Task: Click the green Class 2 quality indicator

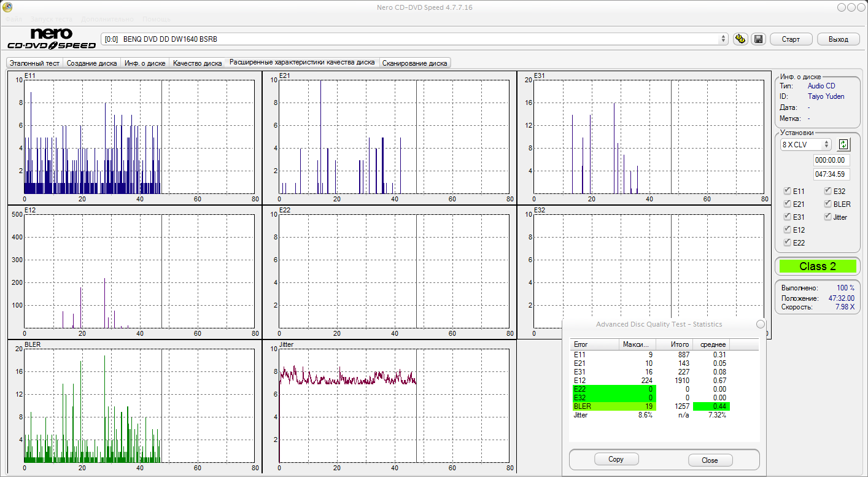Action: (817, 266)
